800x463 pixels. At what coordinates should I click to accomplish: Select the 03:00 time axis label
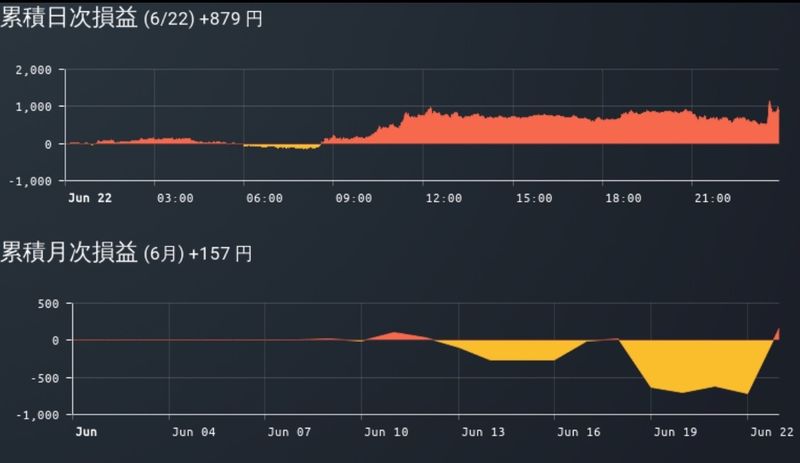coord(175,199)
